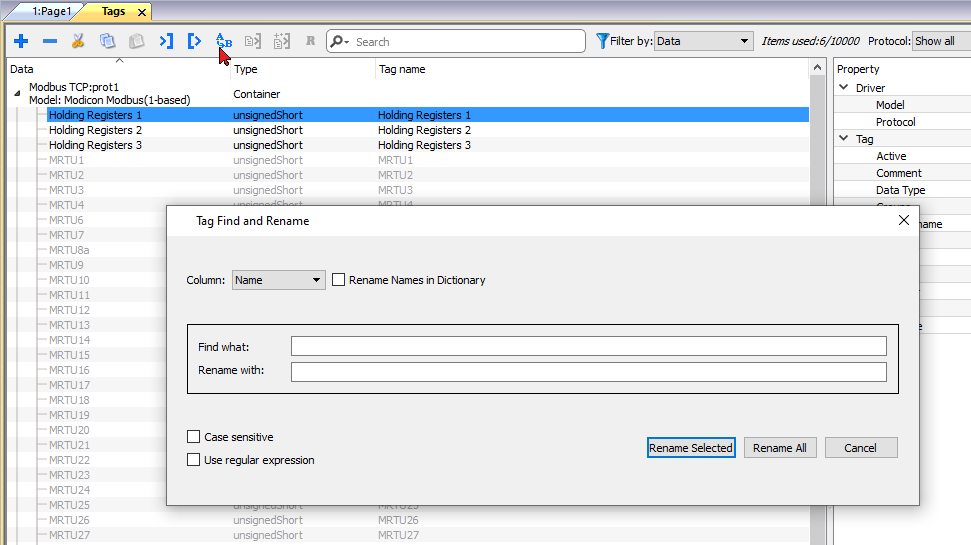Click the Comment property row

[x=904, y=173]
